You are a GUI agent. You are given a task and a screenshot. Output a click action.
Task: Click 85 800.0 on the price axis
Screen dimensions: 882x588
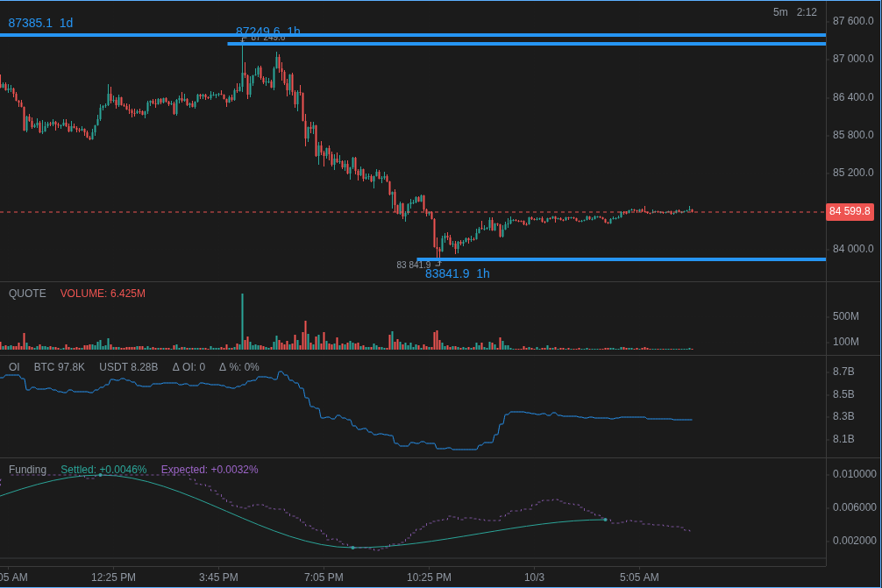853,135
